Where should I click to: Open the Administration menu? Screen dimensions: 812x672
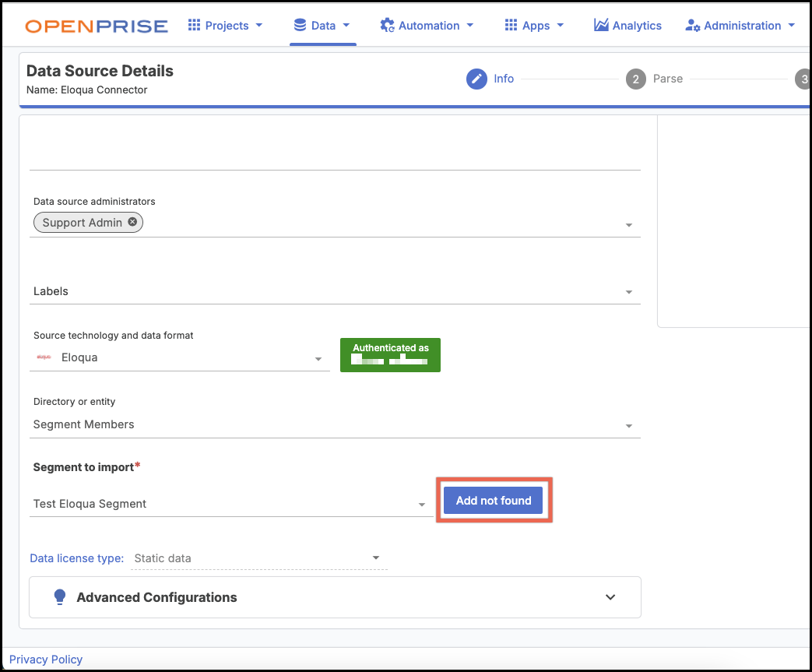click(x=740, y=26)
